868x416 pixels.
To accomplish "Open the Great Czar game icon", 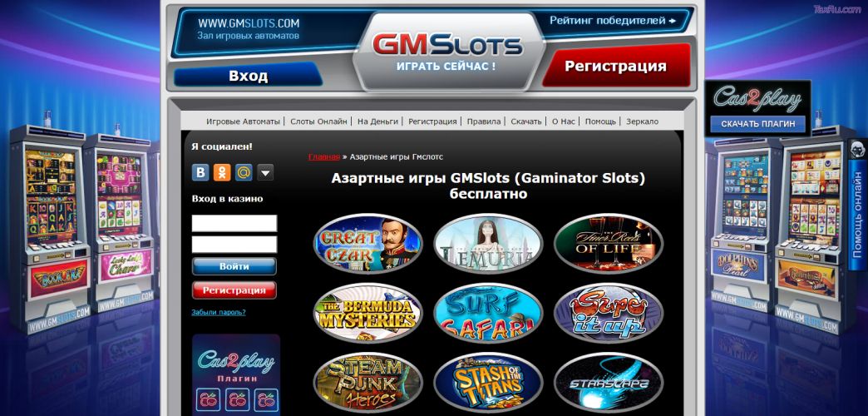I will pyautogui.click(x=368, y=244).
